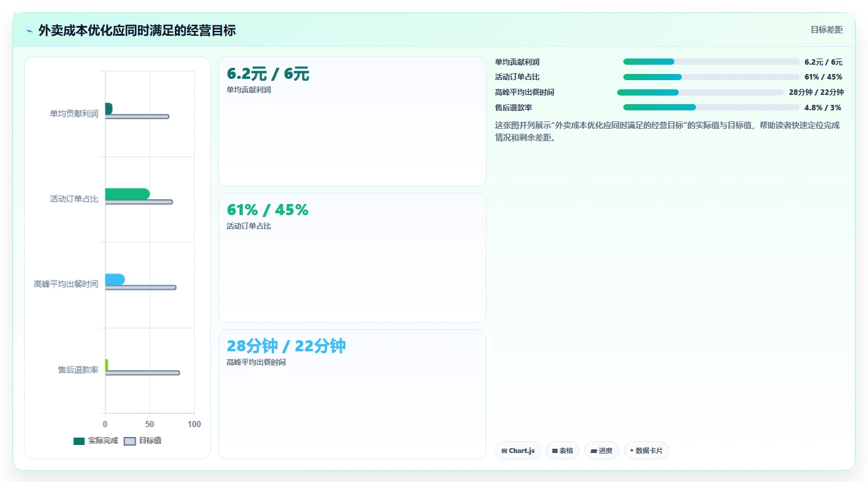Viewport: 868px width, 482px height.
Task: Click the 单均贡献利润 chart axis label
Action: [x=74, y=113]
